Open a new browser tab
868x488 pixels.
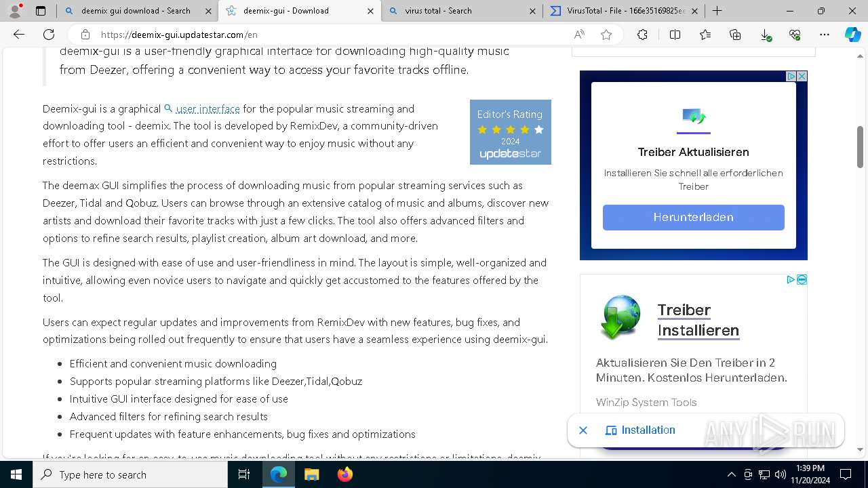pos(717,11)
